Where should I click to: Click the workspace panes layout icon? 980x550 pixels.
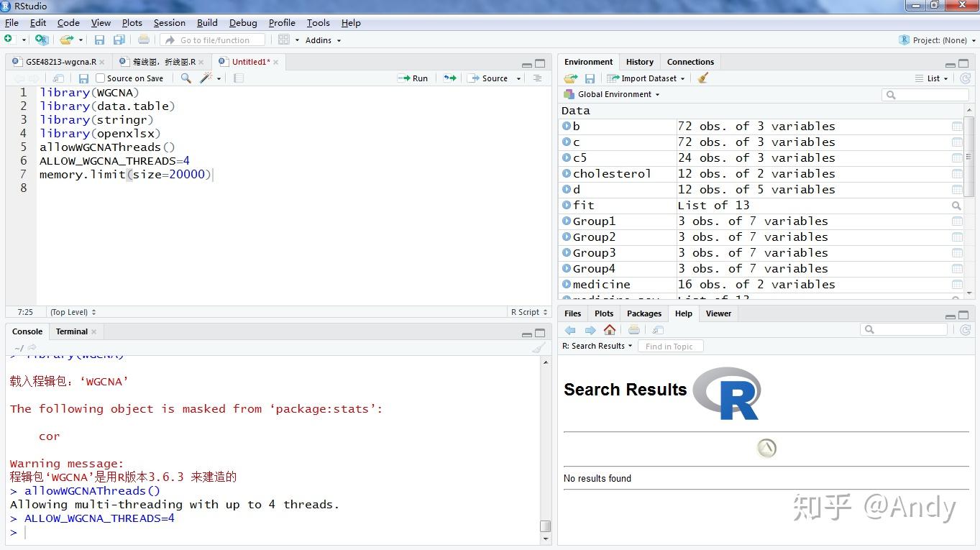pyautogui.click(x=284, y=40)
